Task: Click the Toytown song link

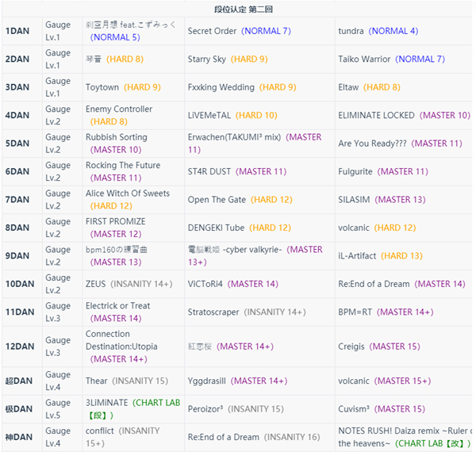Action: (x=102, y=87)
